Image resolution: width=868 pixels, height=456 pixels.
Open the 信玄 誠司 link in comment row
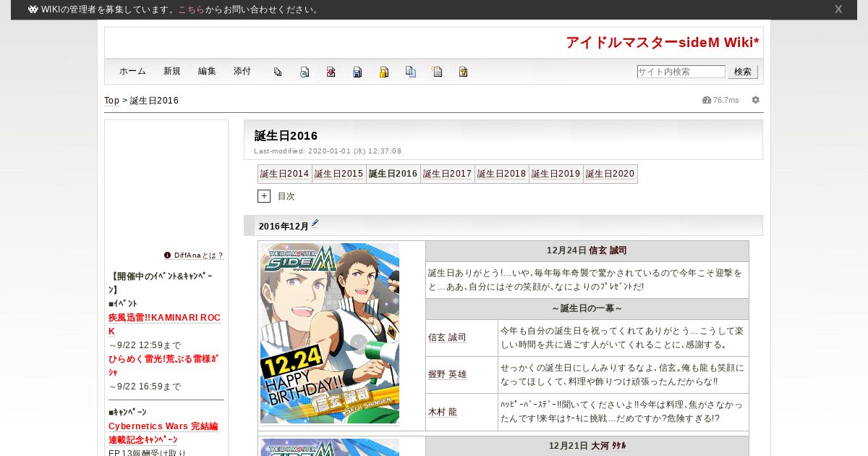pyautogui.click(x=447, y=338)
